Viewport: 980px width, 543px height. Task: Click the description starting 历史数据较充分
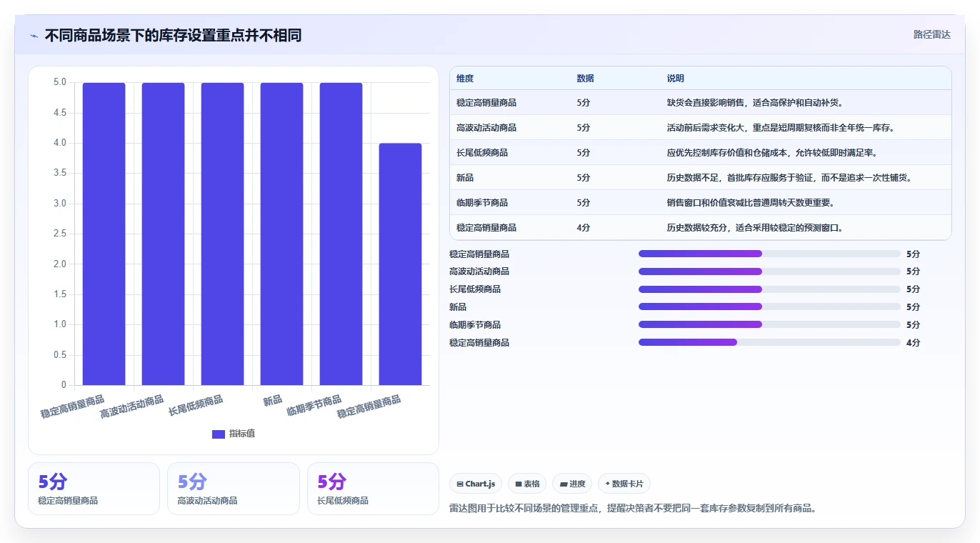(x=755, y=228)
